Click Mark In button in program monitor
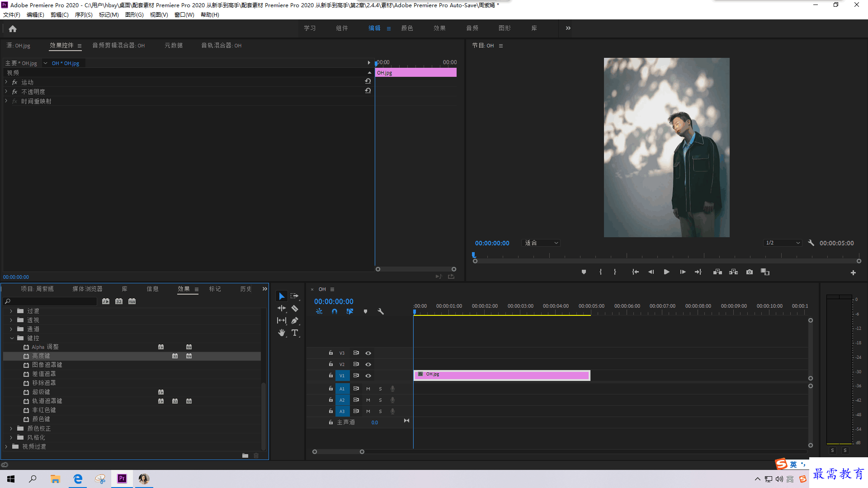Image resolution: width=868 pixels, height=488 pixels. [600, 272]
